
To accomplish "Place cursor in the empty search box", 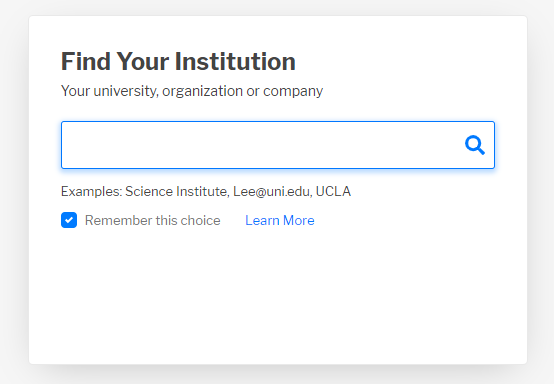I will pos(261,145).
